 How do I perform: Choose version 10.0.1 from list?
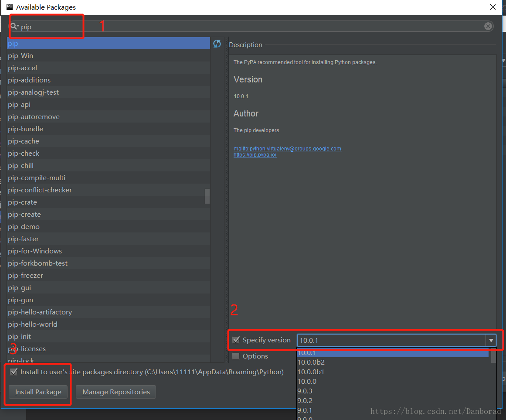[x=393, y=353]
